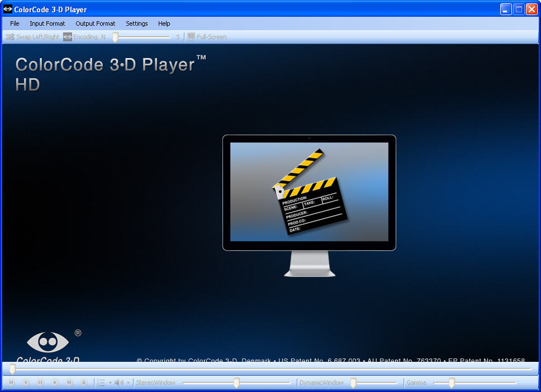541x392 pixels.
Task: Click the Swap Left/Right toolbar button
Action: 33,37
